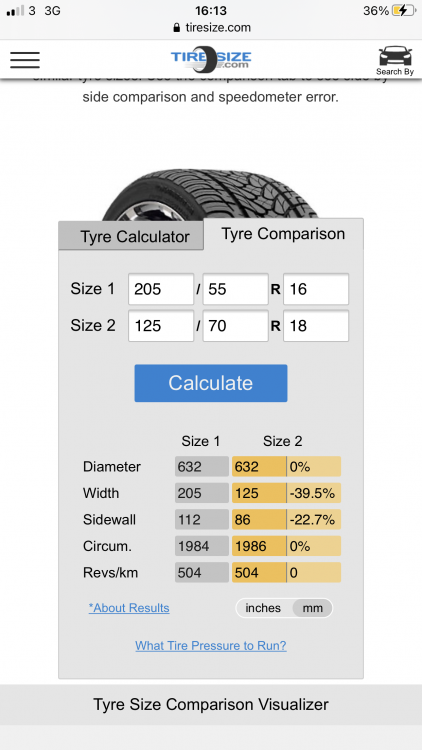This screenshot has height=750, width=422.
Task: Focus the Size 2 aspect ratio field 70
Action: tap(235, 326)
